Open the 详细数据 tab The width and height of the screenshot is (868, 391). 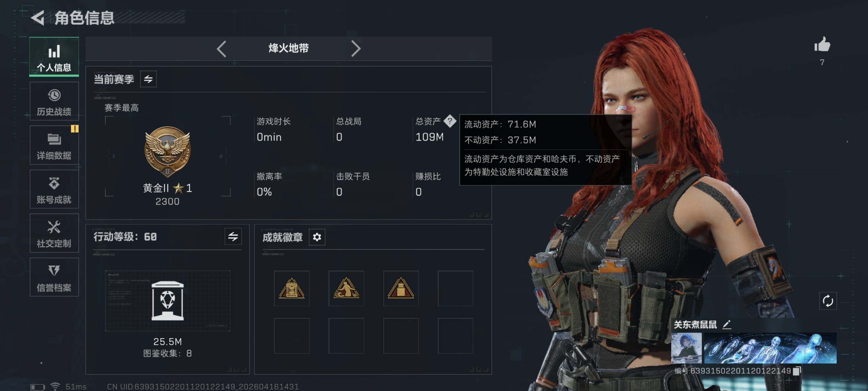pos(54,146)
